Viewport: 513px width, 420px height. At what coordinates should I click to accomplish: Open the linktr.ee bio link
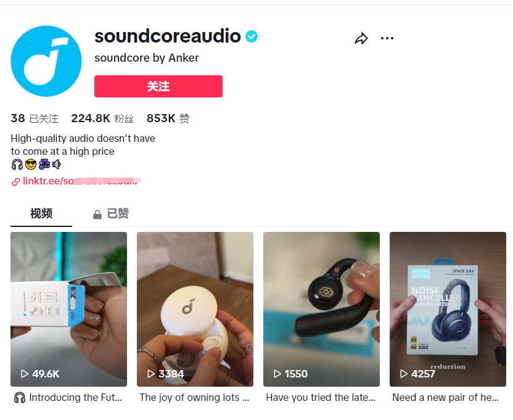pos(81,181)
